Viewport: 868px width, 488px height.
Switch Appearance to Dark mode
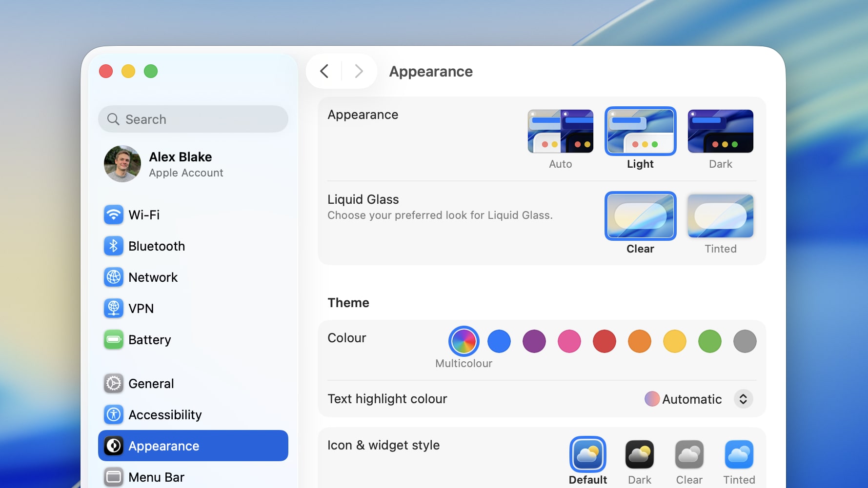[x=720, y=131]
